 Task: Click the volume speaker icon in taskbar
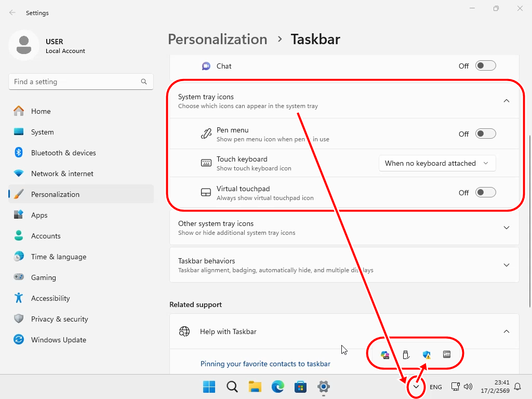pyautogui.click(x=468, y=387)
